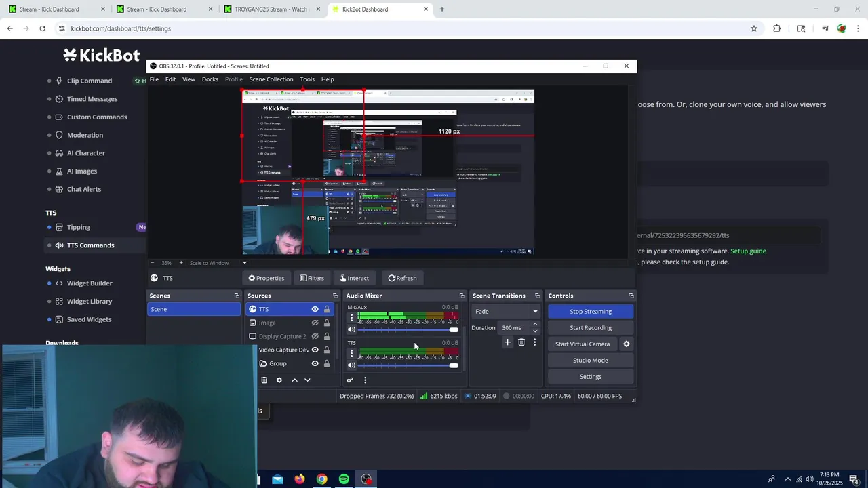868x488 pixels.
Task: Open Mic/Aux channel options three-dot menu
Action: point(351,318)
